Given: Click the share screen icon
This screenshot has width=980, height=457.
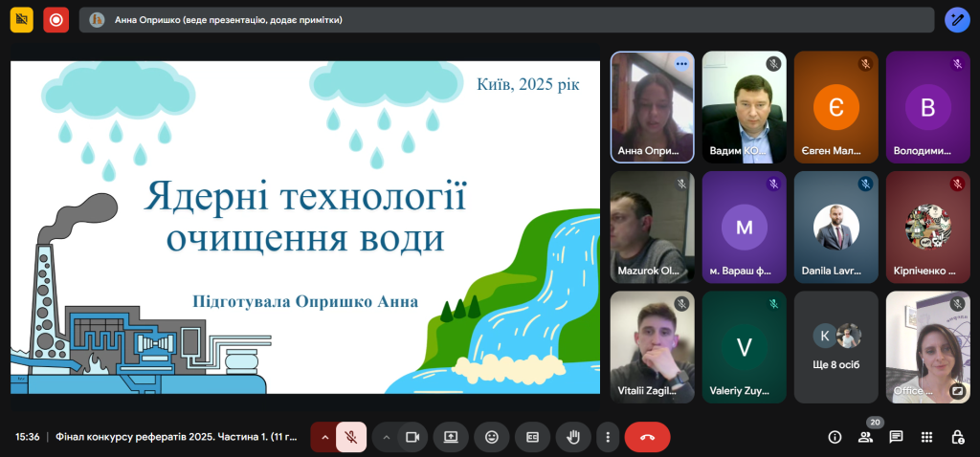Looking at the screenshot, I should pos(451,437).
